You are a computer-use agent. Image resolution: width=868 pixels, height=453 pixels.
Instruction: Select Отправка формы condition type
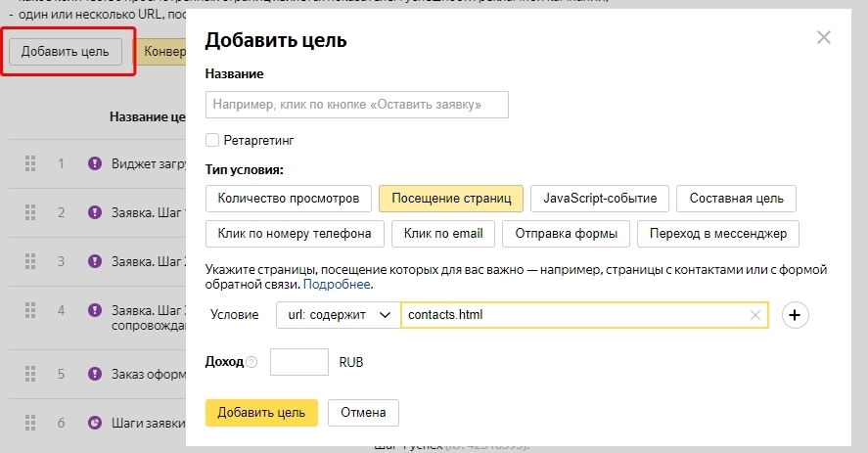pos(567,234)
